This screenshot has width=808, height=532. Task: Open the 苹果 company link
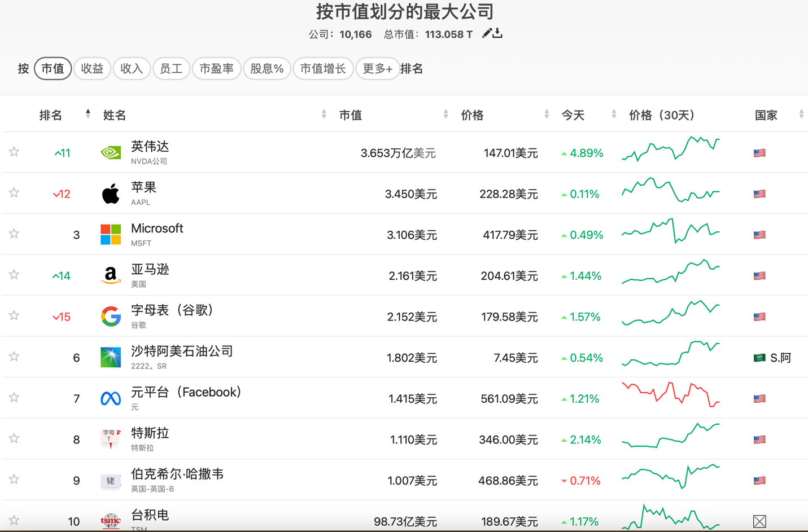[143, 187]
